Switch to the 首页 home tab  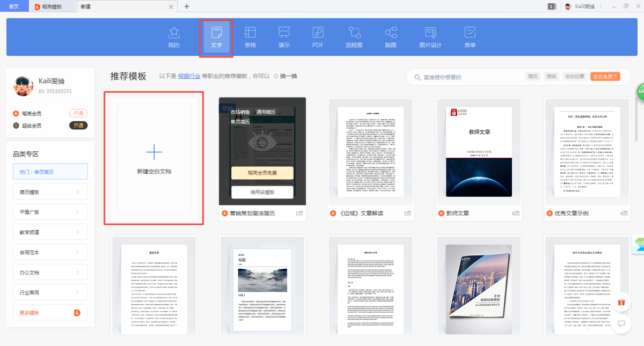(x=14, y=6)
